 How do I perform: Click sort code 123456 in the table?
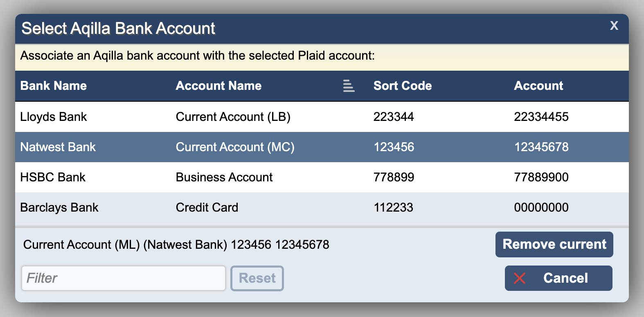(x=394, y=147)
